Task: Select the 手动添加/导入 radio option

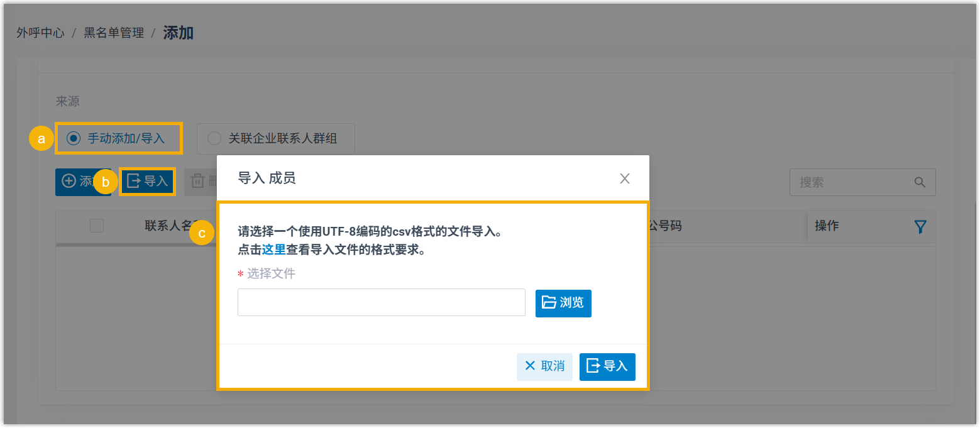Action: click(x=74, y=138)
